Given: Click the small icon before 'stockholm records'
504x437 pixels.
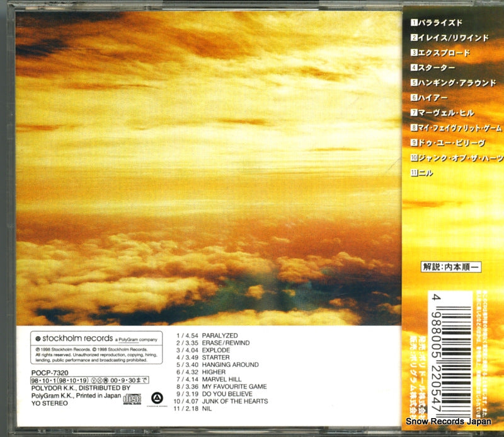Looking at the screenshot, I should click(37, 339).
